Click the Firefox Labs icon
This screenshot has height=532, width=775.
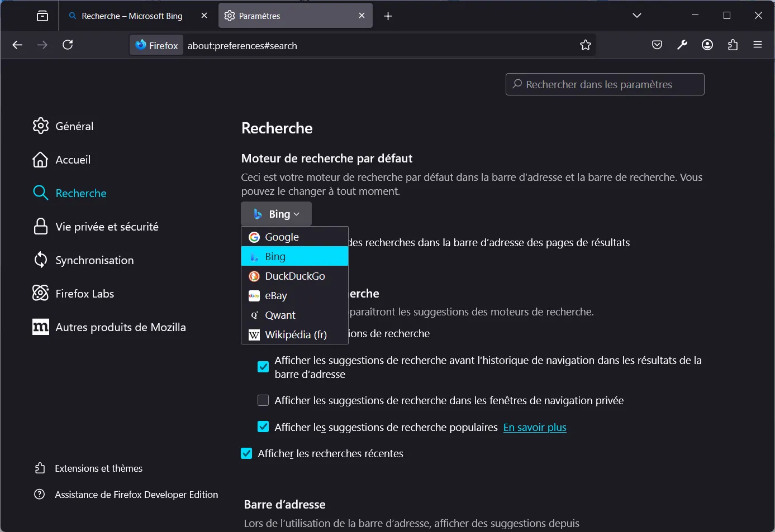tap(40, 293)
